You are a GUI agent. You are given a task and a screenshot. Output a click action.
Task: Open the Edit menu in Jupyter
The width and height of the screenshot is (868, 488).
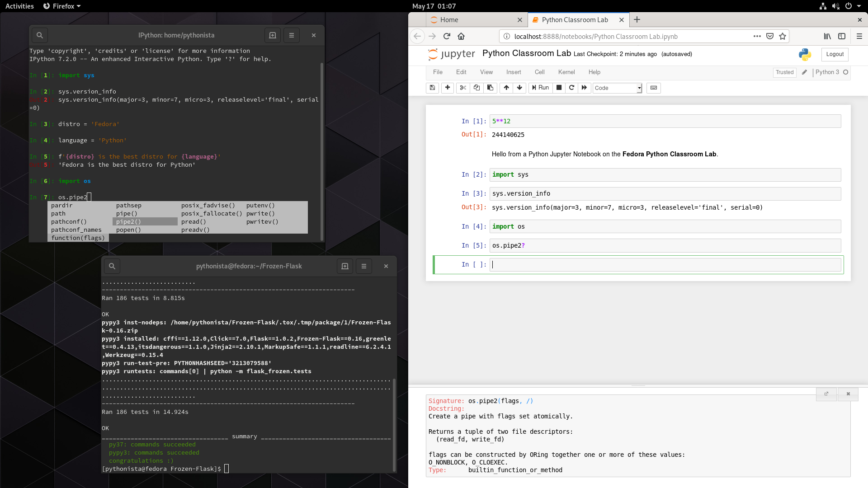click(x=461, y=72)
